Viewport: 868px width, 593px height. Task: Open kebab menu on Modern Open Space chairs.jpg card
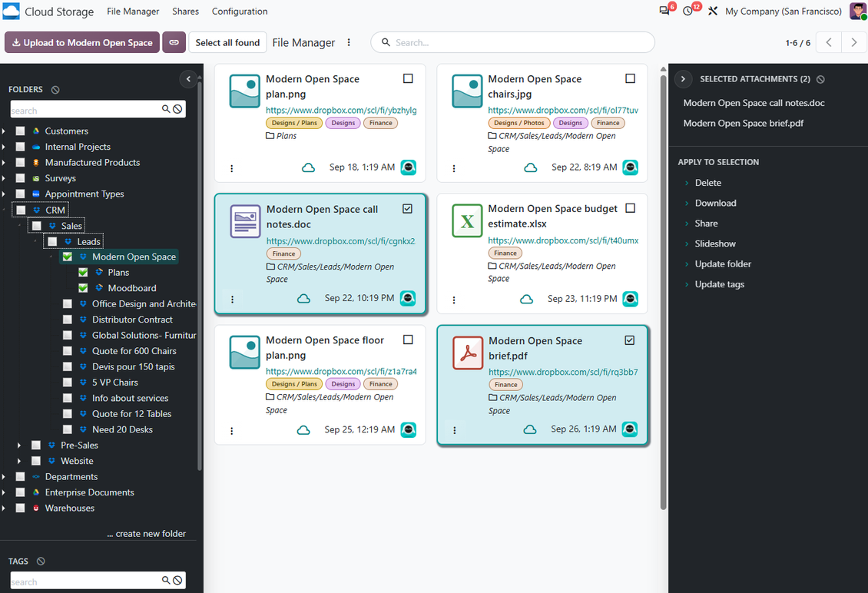tap(454, 168)
